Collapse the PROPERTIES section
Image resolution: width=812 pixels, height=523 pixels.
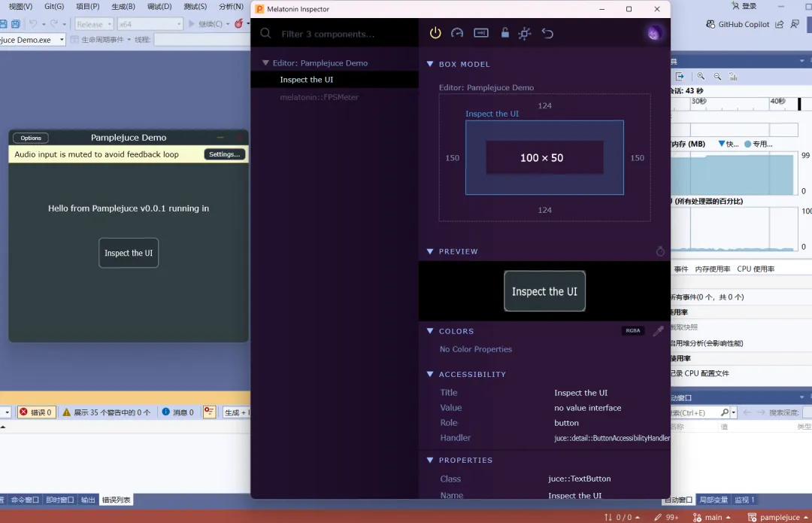point(430,460)
